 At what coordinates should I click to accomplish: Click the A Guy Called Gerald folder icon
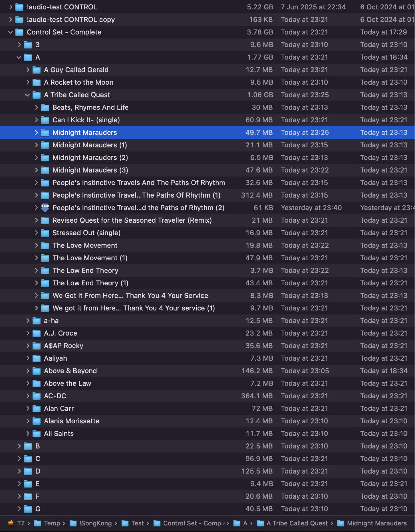click(37, 70)
